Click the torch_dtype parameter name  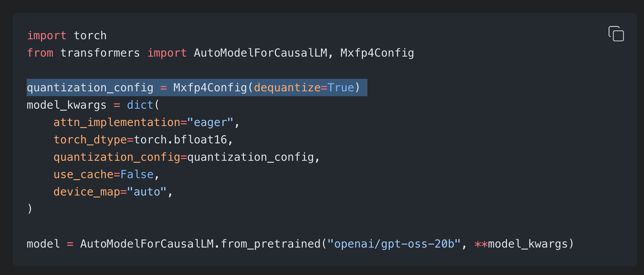(90, 140)
